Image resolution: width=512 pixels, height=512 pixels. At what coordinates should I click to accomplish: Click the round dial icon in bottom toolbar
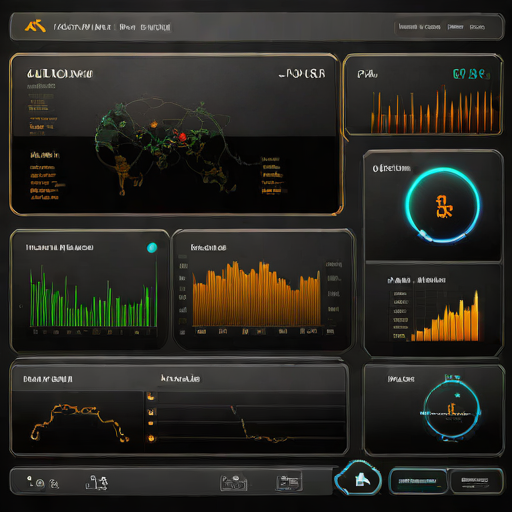point(40,483)
